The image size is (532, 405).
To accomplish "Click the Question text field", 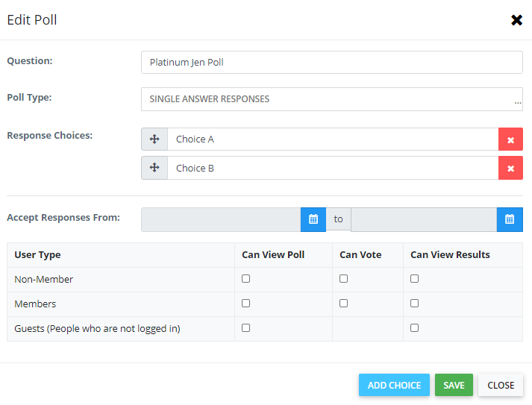I will click(331, 62).
